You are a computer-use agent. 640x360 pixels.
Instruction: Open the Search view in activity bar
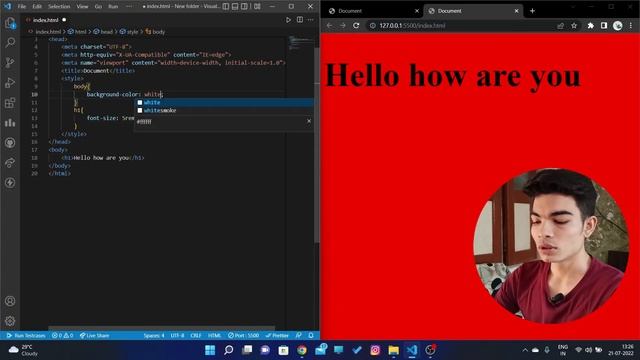[10, 42]
